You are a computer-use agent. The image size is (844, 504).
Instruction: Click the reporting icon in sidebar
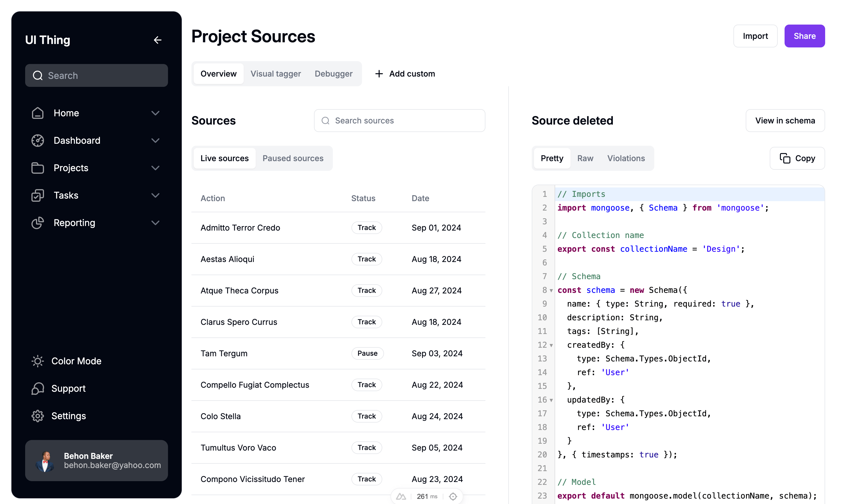(x=38, y=222)
